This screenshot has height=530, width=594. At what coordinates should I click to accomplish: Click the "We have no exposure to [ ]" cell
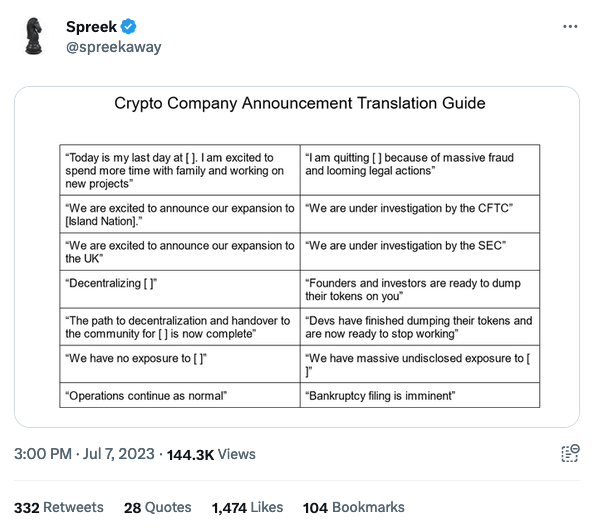coord(180,364)
